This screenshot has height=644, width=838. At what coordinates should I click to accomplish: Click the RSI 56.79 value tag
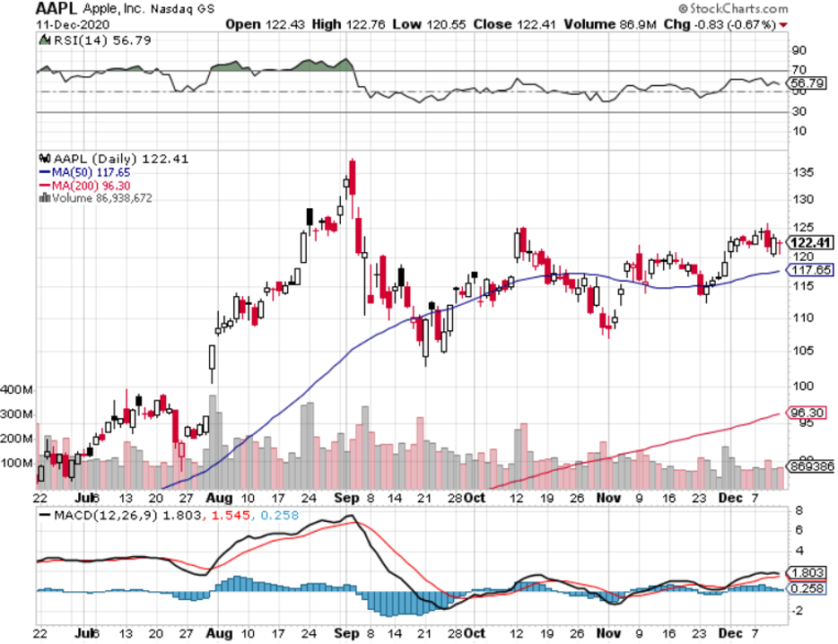coord(807,83)
